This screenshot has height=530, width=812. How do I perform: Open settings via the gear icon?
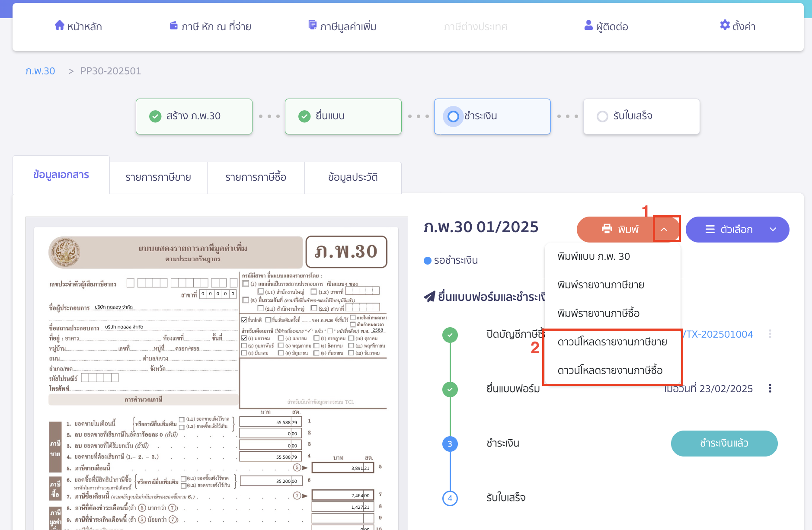725,26
